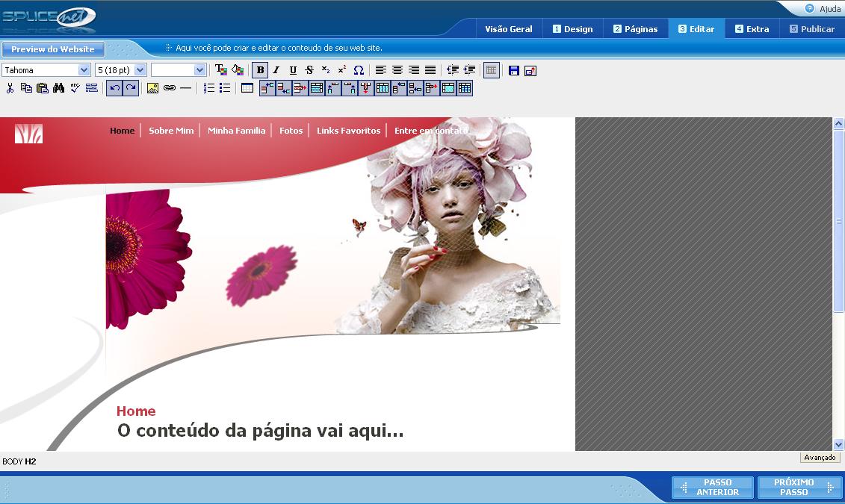Cut selection with the scissors icon

click(10, 88)
